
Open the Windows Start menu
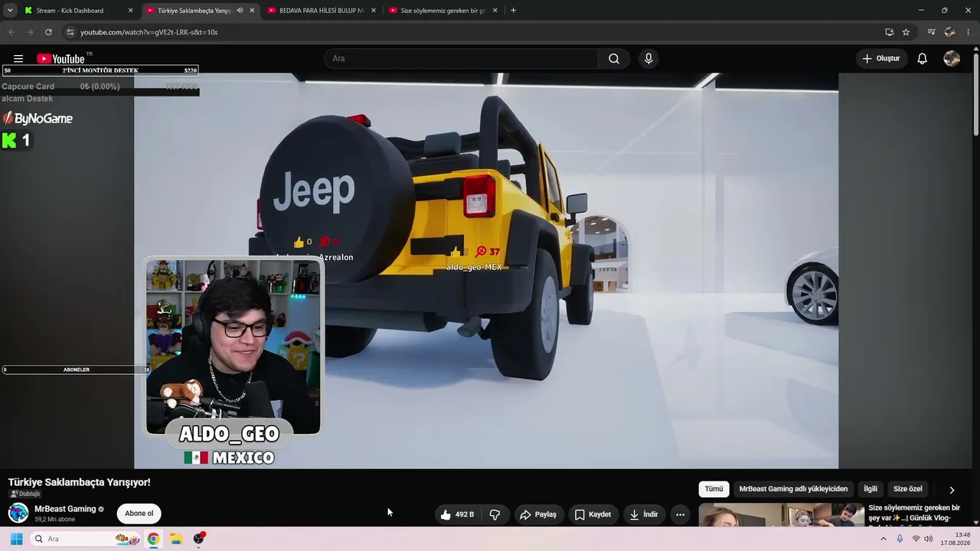(16, 539)
